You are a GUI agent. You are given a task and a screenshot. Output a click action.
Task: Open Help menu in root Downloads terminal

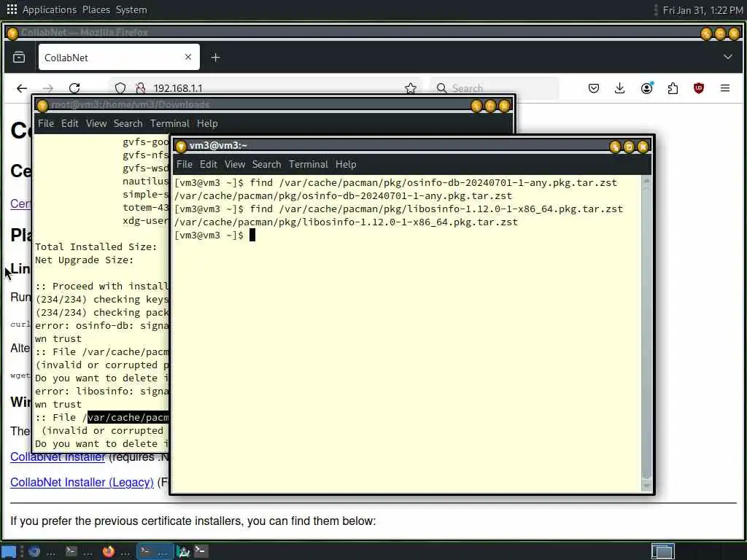pos(207,123)
